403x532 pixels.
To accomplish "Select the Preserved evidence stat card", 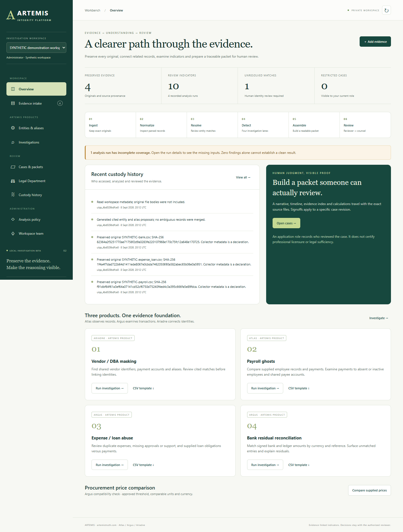I will point(123,86).
